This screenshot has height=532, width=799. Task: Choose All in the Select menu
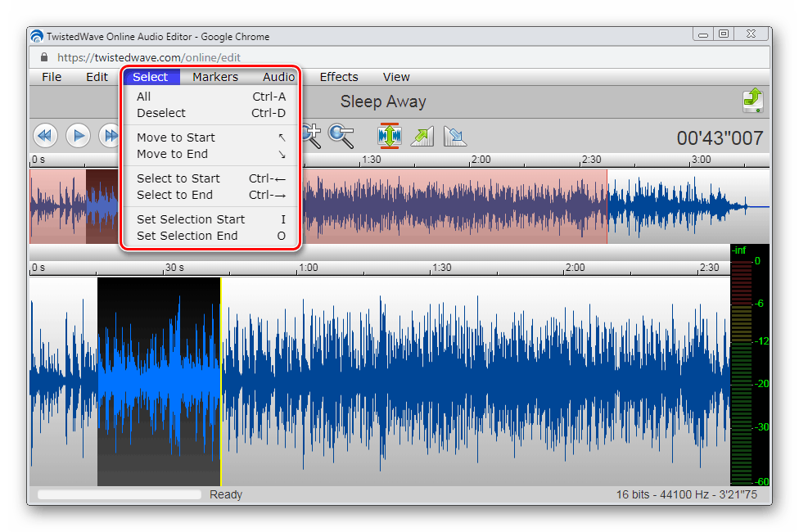(x=144, y=97)
